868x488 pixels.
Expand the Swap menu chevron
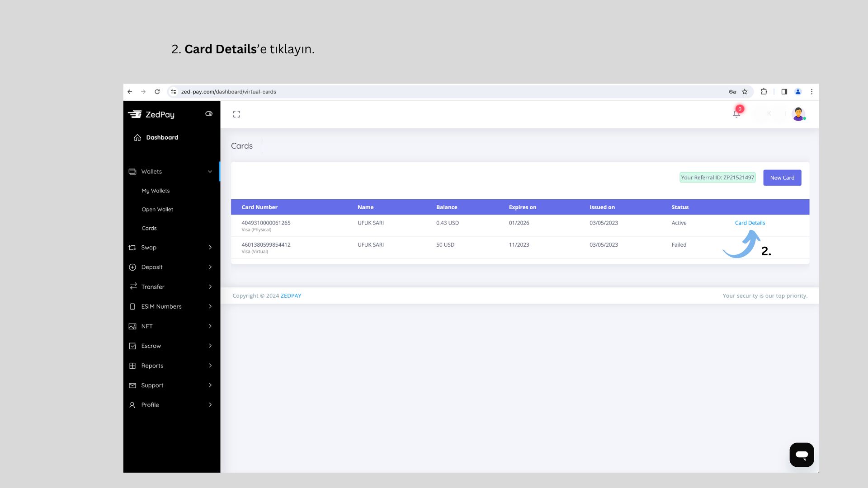point(210,247)
